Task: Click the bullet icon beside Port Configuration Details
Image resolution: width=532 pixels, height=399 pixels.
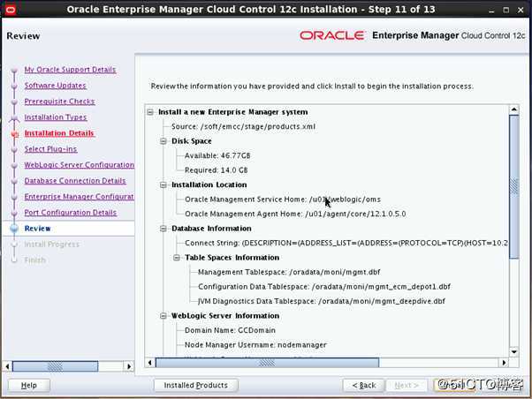Action: (x=14, y=213)
